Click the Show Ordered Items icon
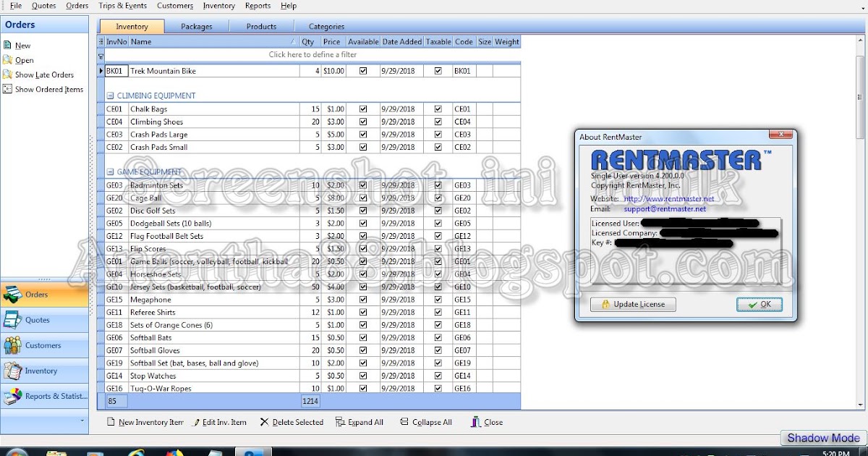Image resolution: width=868 pixels, height=456 pixels. pos(7,89)
